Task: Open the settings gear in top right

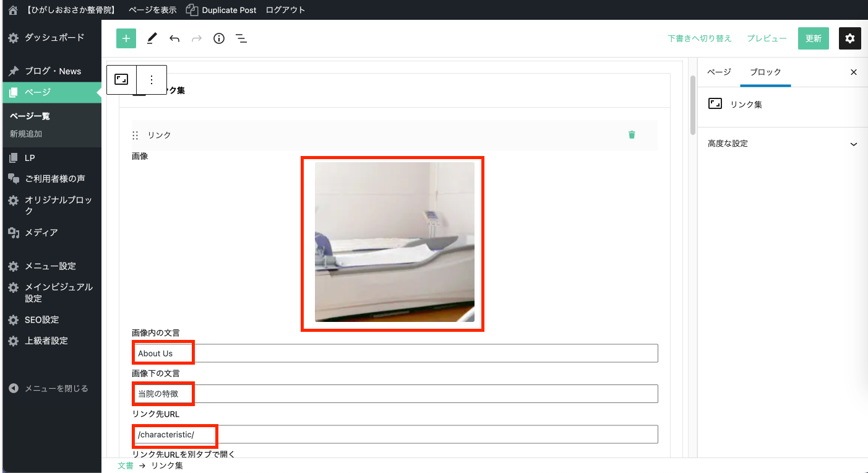Action: [x=849, y=38]
